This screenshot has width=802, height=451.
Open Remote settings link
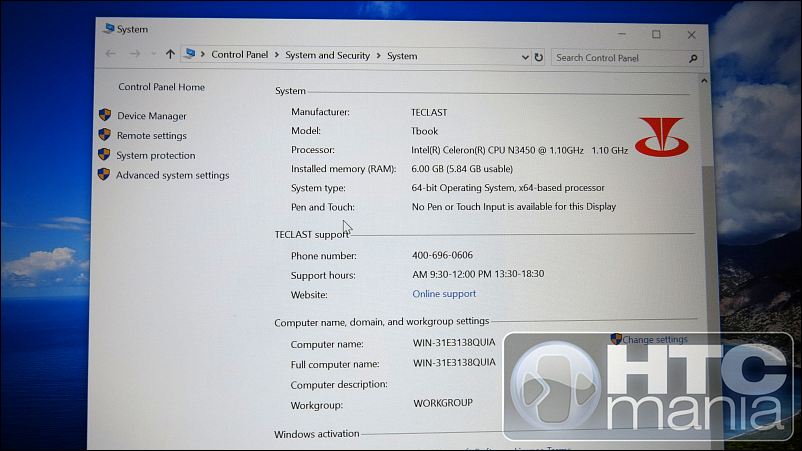152,136
